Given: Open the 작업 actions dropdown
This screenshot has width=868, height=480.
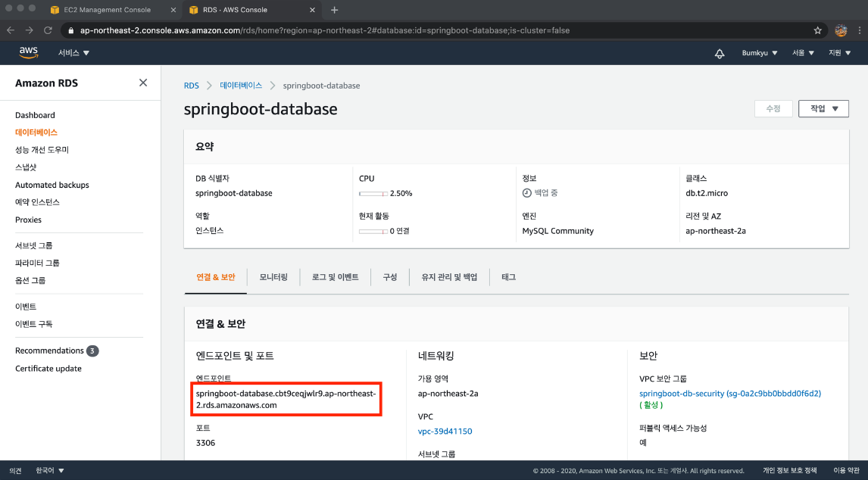Looking at the screenshot, I should coord(824,108).
